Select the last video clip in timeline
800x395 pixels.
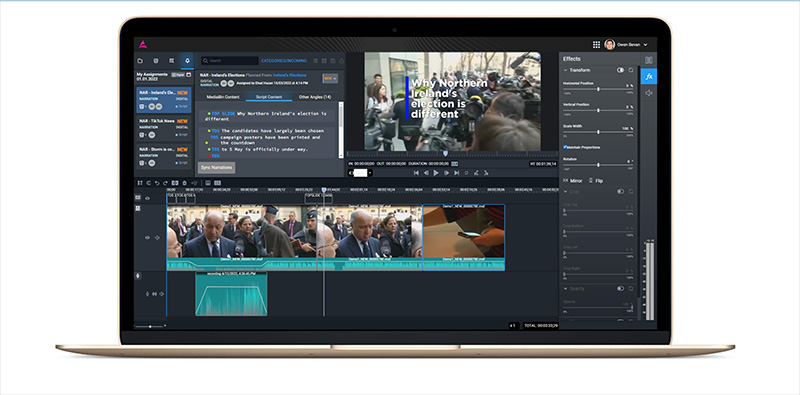464,237
